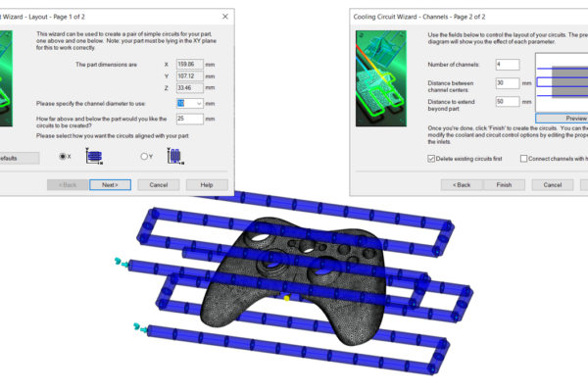The width and height of the screenshot is (588, 392).
Task: Click the yellow injection location marker
Action: coord(287,298)
